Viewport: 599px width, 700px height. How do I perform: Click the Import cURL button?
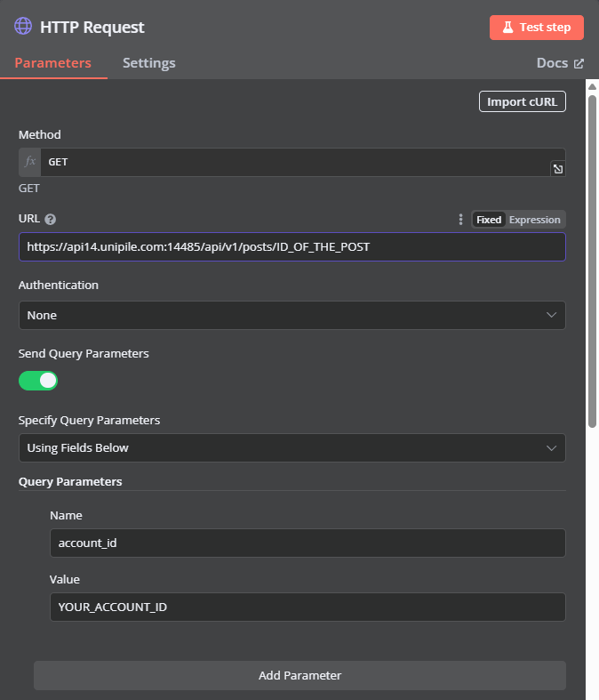pos(523,101)
